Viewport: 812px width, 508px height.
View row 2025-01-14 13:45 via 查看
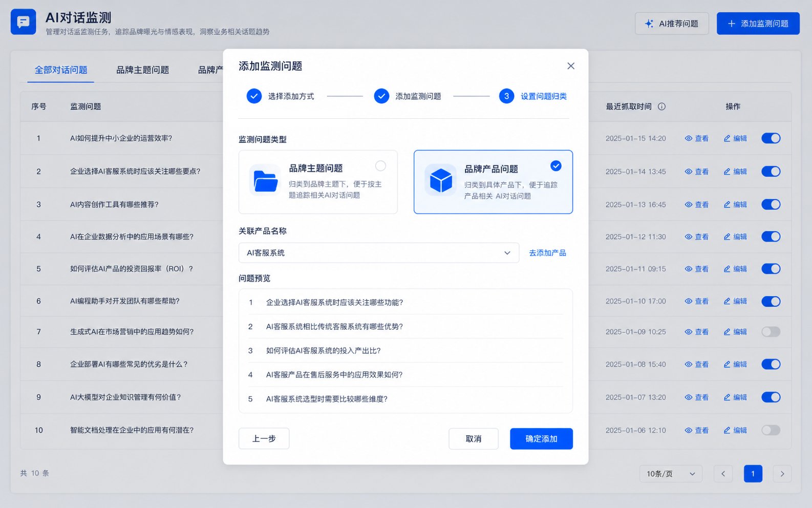click(x=697, y=172)
